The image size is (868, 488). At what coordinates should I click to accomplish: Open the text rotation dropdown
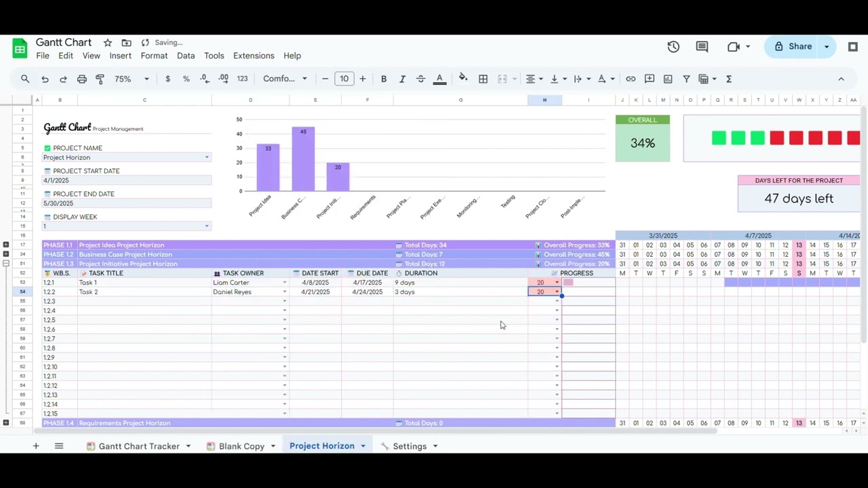pos(605,79)
